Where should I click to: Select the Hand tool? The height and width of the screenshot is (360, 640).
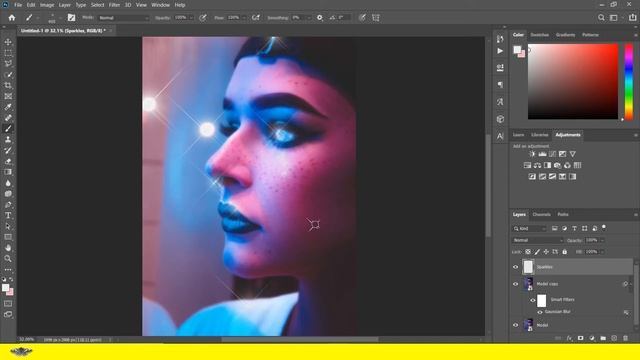[8, 248]
